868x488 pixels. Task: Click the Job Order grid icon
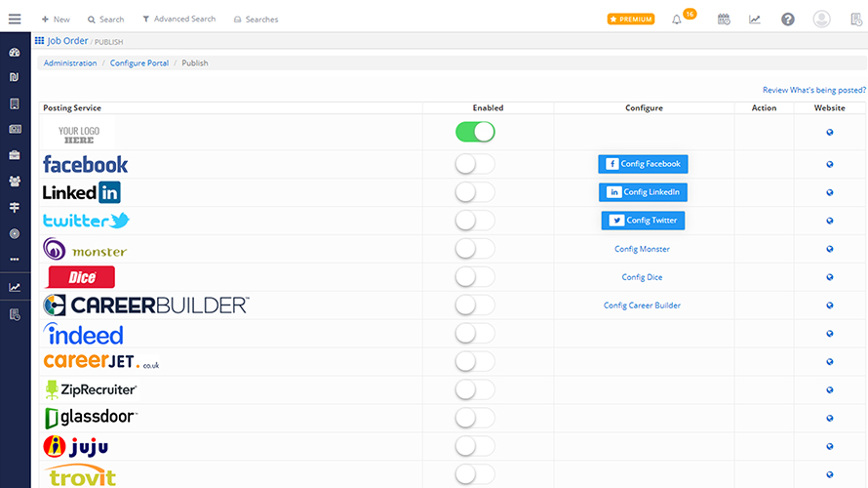coord(39,40)
